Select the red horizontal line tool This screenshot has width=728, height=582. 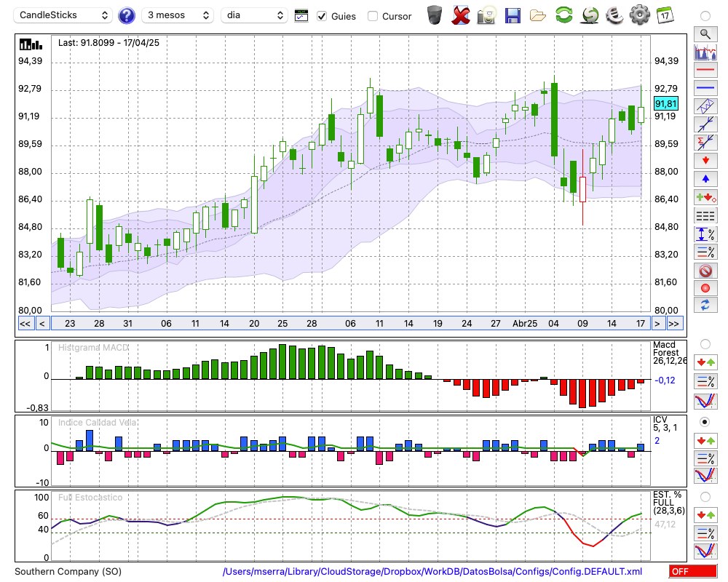click(705, 70)
